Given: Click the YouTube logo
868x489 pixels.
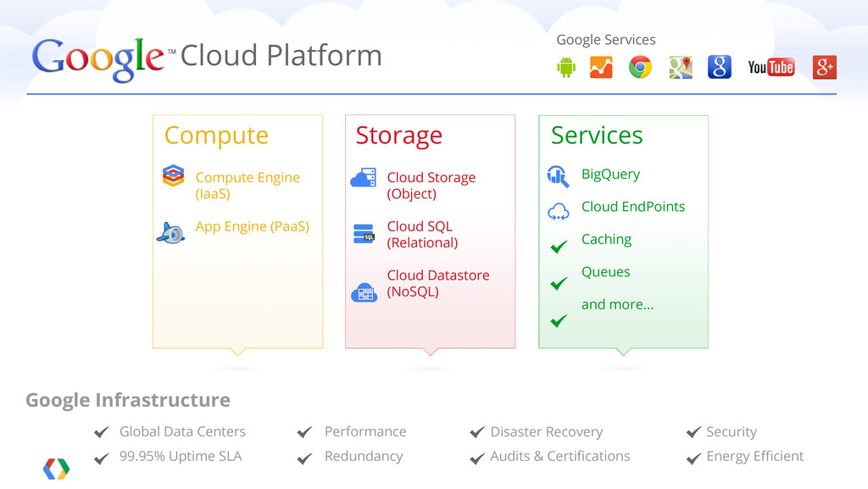Looking at the screenshot, I should pos(771,67).
